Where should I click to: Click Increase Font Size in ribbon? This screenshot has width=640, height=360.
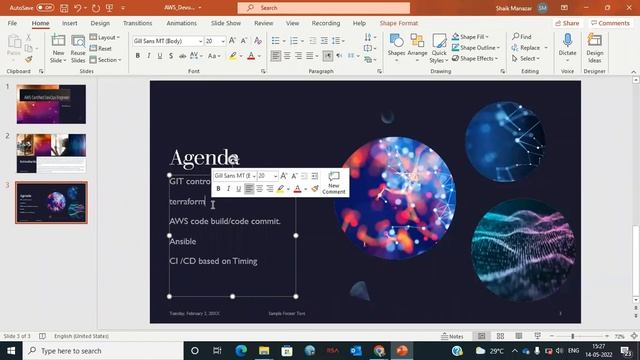point(232,41)
